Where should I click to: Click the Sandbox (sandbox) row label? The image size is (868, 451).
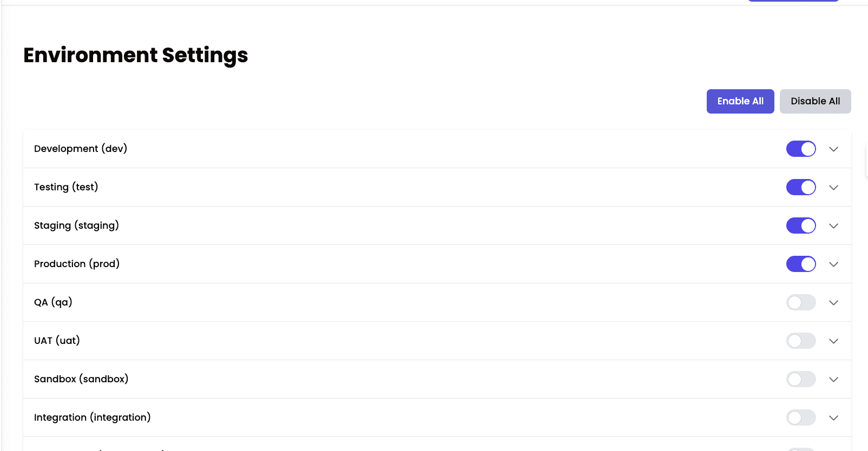[x=81, y=379]
